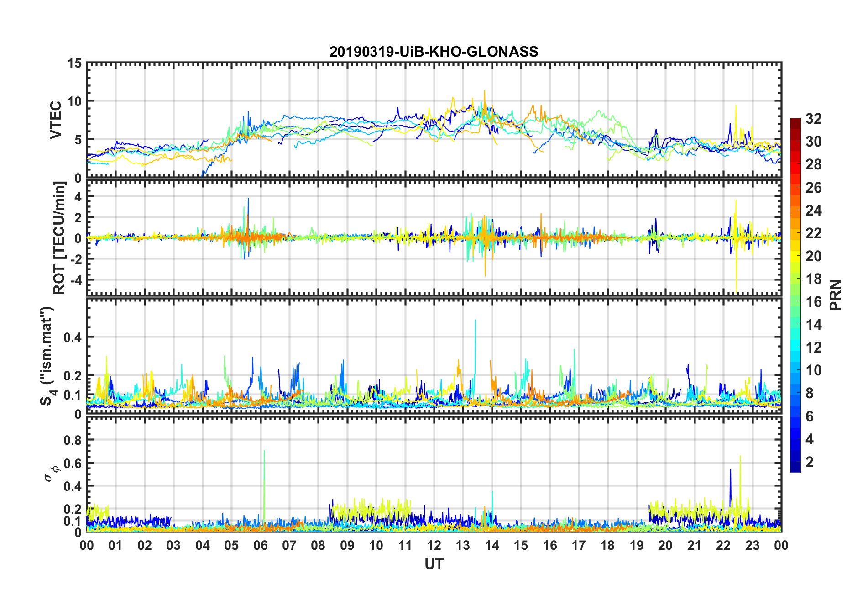Click colorbar tick label 6

coord(810,416)
